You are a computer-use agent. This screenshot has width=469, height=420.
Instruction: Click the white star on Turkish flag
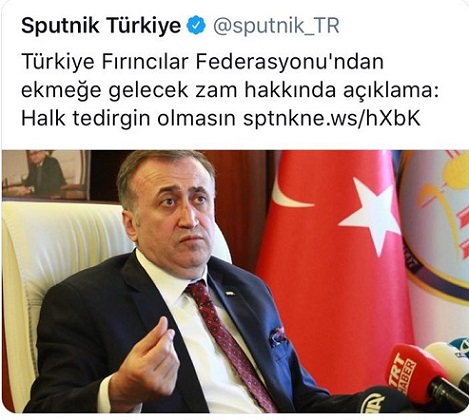369,215
